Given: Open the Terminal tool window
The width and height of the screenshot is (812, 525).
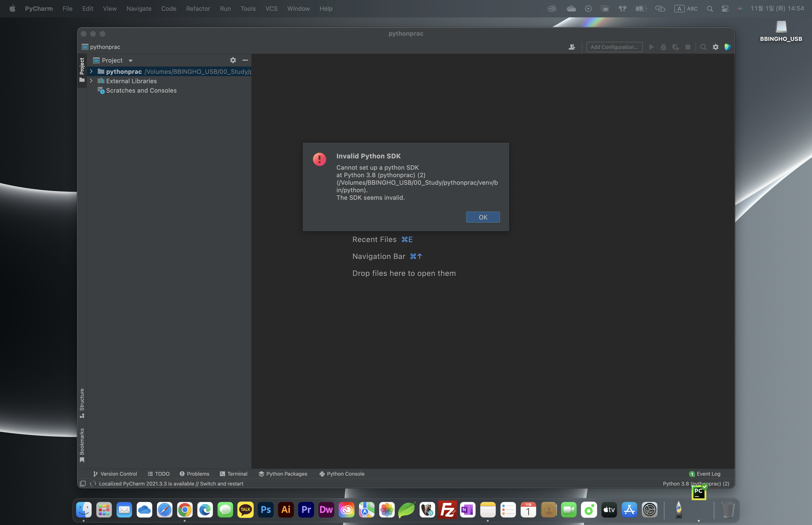Looking at the screenshot, I should pyautogui.click(x=234, y=474).
